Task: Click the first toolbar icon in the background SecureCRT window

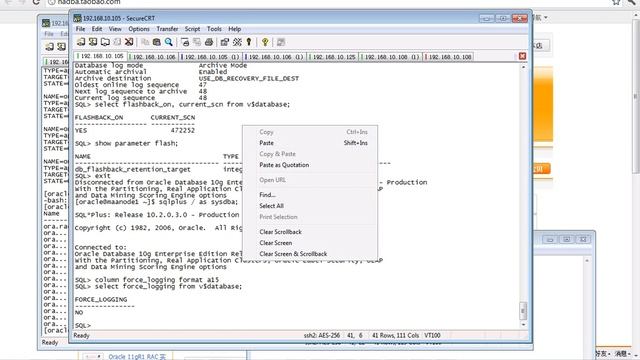Action: [x=49, y=47]
